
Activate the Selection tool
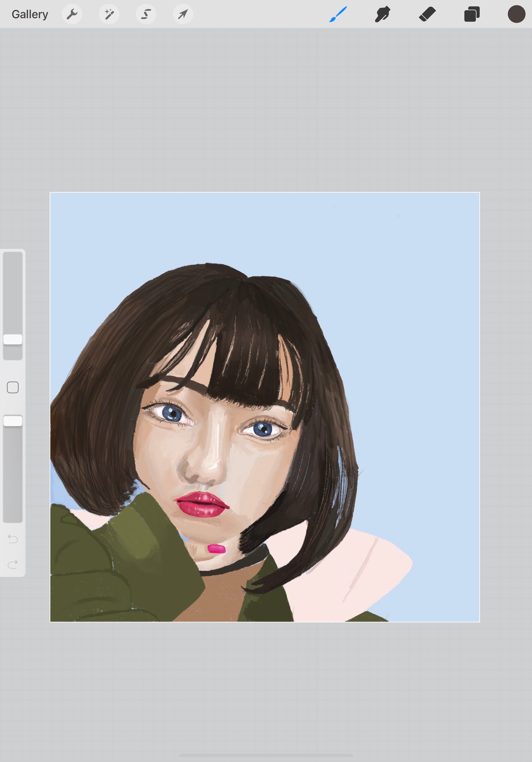(x=146, y=14)
